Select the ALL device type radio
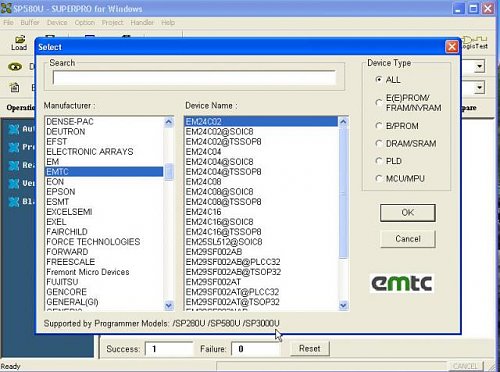 click(x=379, y=79)
